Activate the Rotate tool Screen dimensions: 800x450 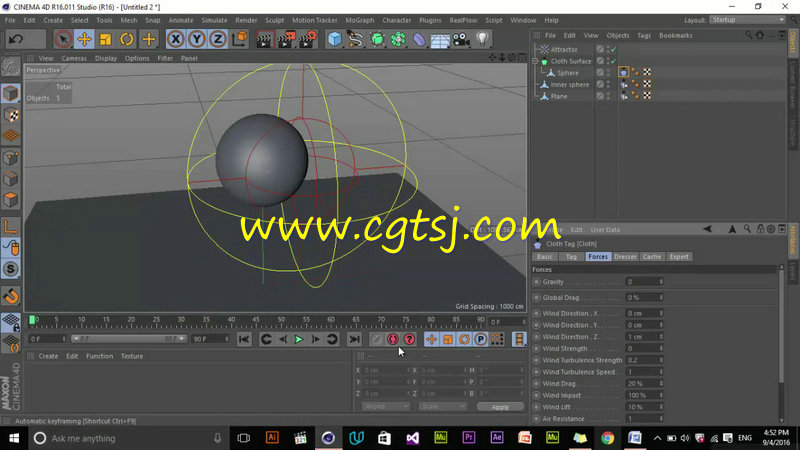point(127,39)
